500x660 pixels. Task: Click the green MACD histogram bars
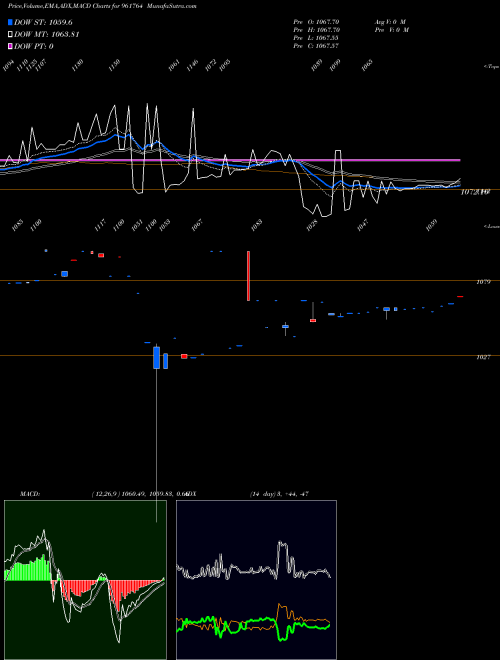27,569
